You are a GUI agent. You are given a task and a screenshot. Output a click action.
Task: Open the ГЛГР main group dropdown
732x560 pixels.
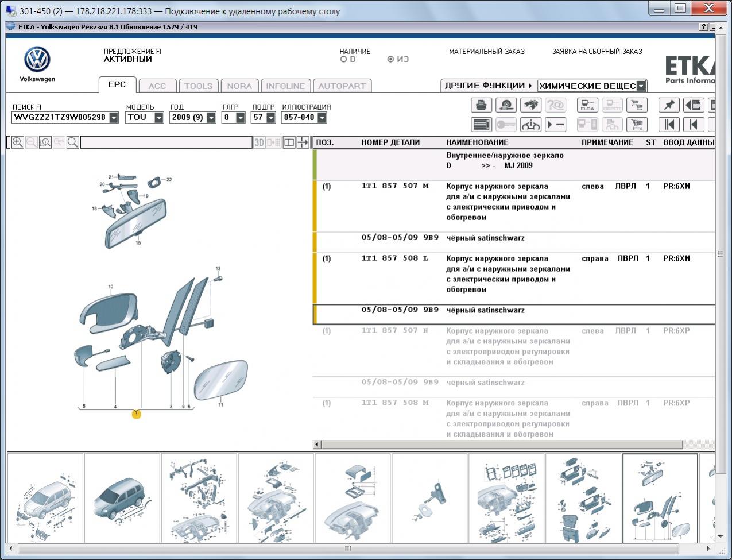pyautogui.click(x=241, y=117)
